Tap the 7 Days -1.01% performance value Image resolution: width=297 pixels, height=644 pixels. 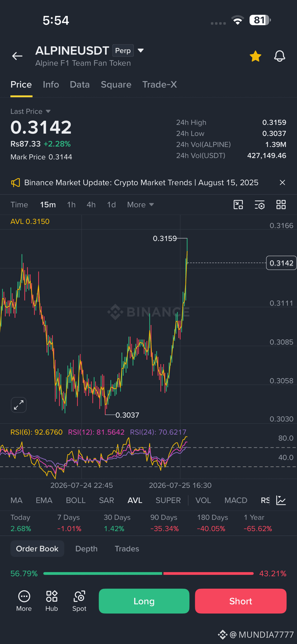69,529
